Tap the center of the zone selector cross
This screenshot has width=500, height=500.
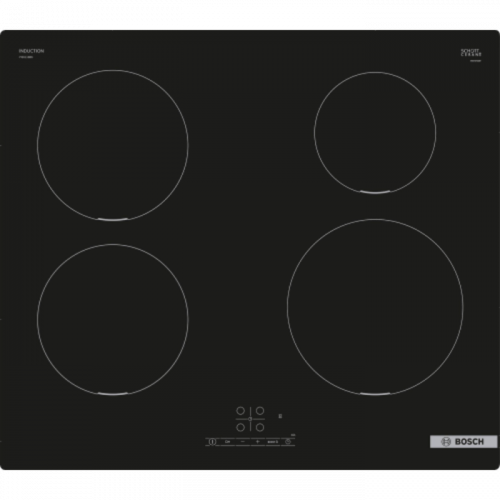coord(250,419)
